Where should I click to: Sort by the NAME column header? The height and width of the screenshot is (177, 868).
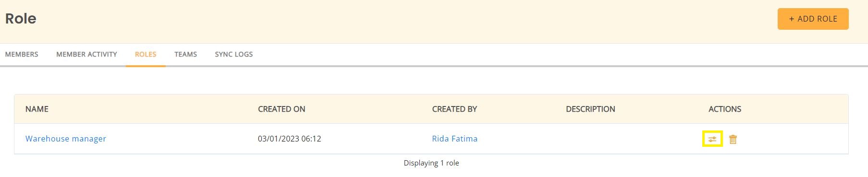[x=37, y=109]
